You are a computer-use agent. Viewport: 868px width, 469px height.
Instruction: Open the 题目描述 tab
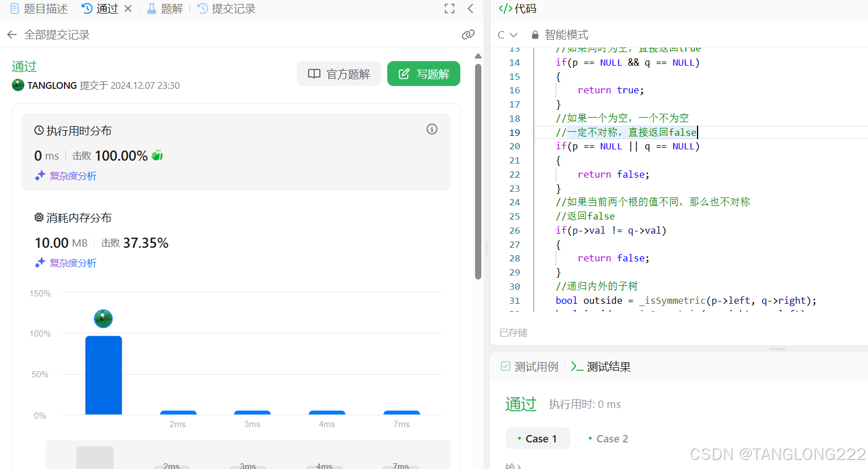tap(39, 8)
